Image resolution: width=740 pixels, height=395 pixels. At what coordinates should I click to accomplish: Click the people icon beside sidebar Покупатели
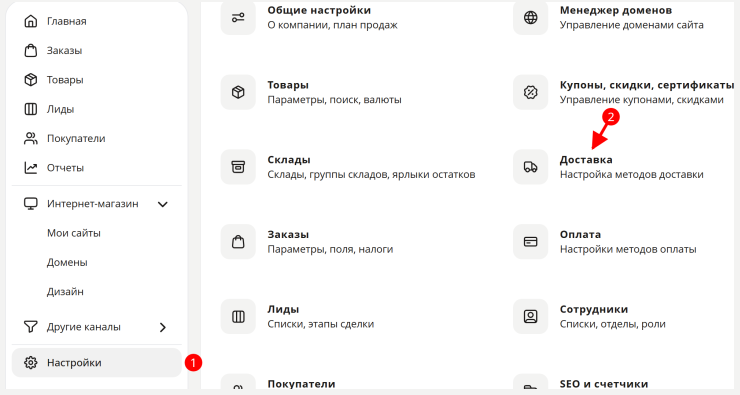31,138
